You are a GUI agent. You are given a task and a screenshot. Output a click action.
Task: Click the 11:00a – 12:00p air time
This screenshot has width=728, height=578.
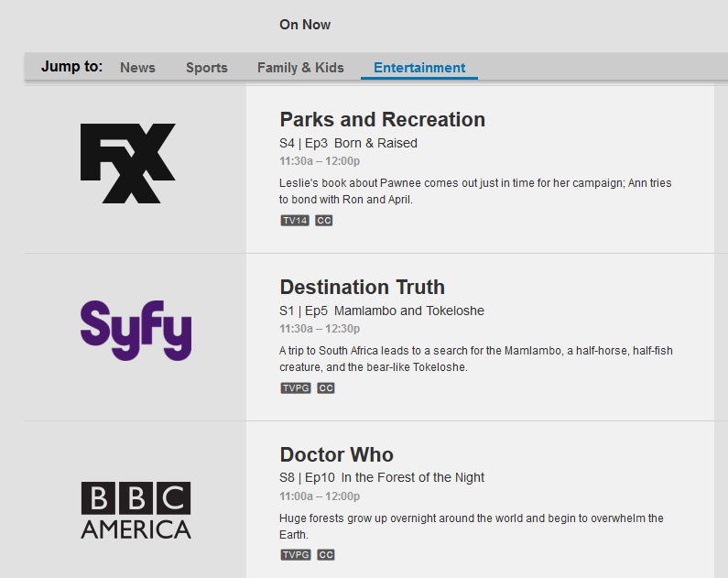pos(320,496)
